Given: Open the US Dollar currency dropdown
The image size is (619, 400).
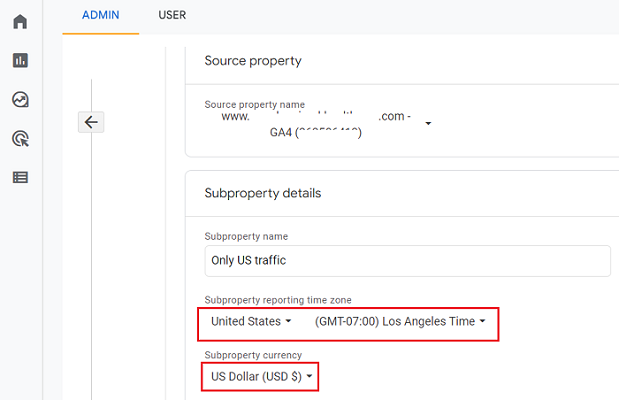Looking at the screenshot, I should (262, 376).
